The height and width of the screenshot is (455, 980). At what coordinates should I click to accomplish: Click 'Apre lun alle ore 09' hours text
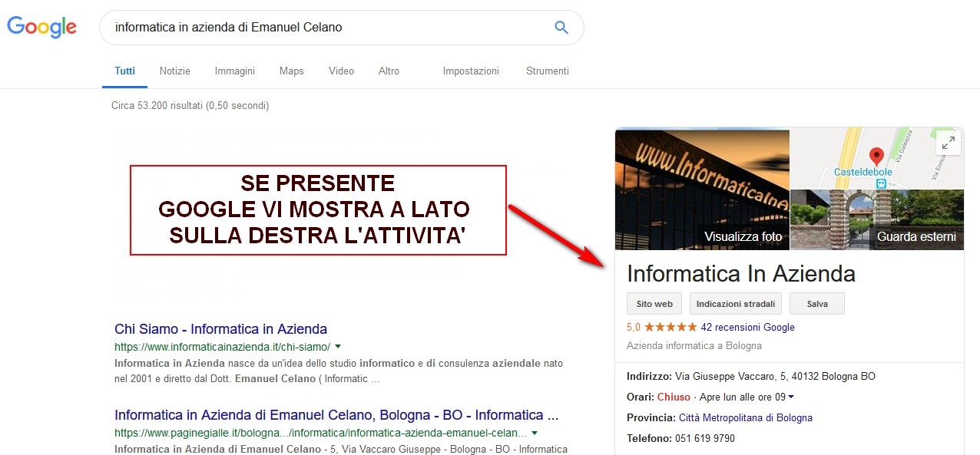pyautogui.click(x=743, y=397)
